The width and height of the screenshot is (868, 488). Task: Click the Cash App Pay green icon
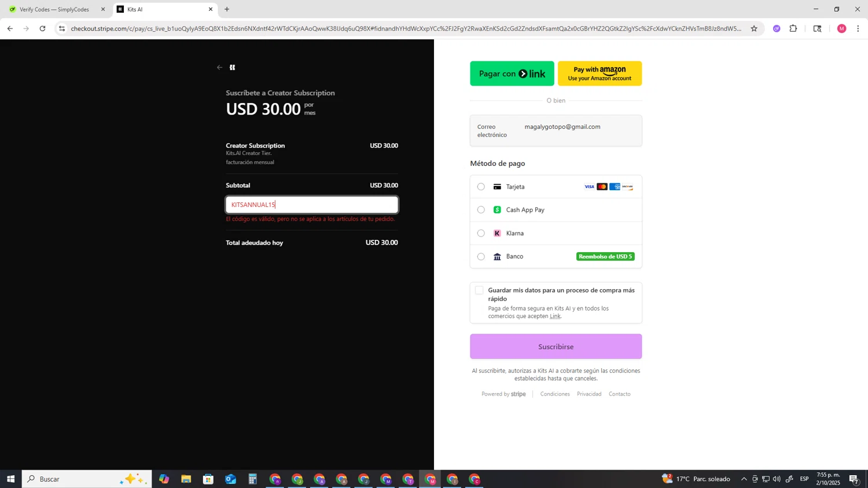click(497, 210)
